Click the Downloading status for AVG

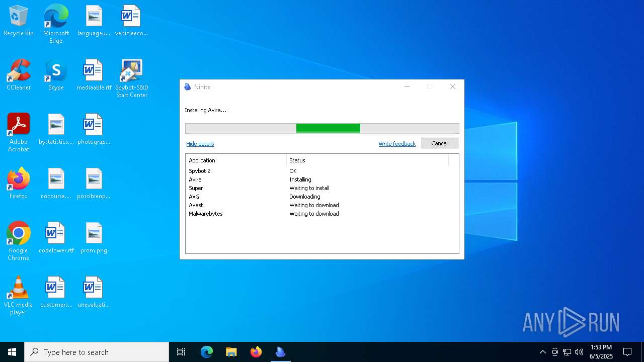click(x=305, y=197)
